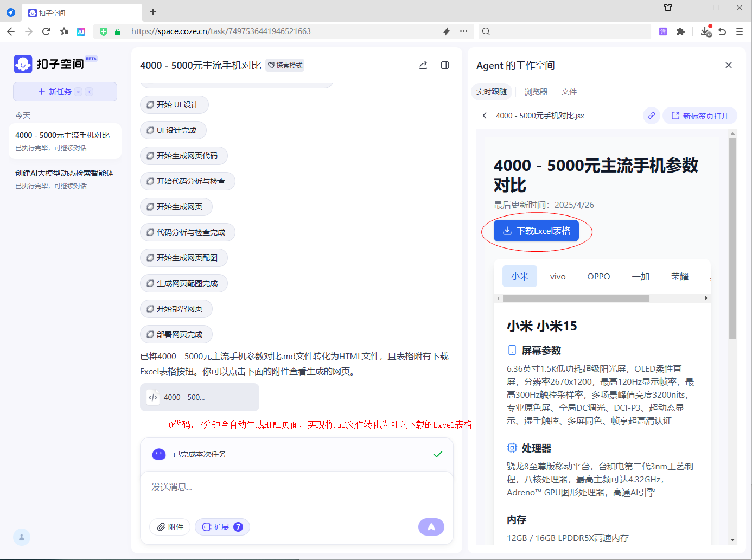This screenshot has height=560, width=752.
Task: Go back from the jsx file preview
Action: pyautogui.click(x=485, y=116)
